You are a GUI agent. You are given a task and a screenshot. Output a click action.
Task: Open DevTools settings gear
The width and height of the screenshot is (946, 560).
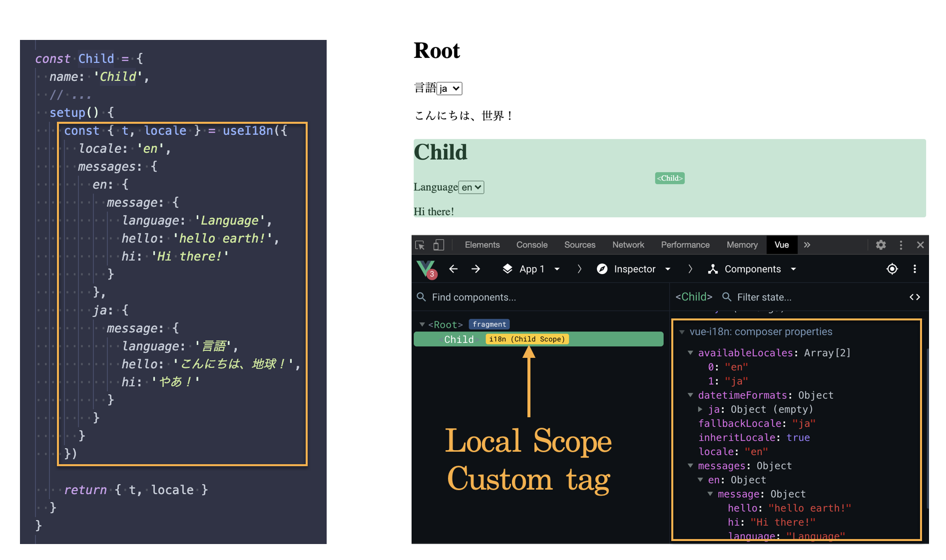tap(881, 245)
